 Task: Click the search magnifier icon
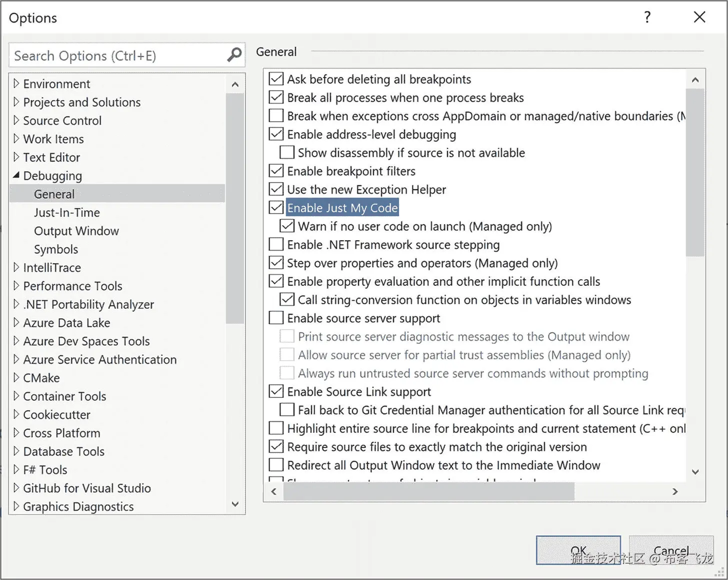click(234, 55)
